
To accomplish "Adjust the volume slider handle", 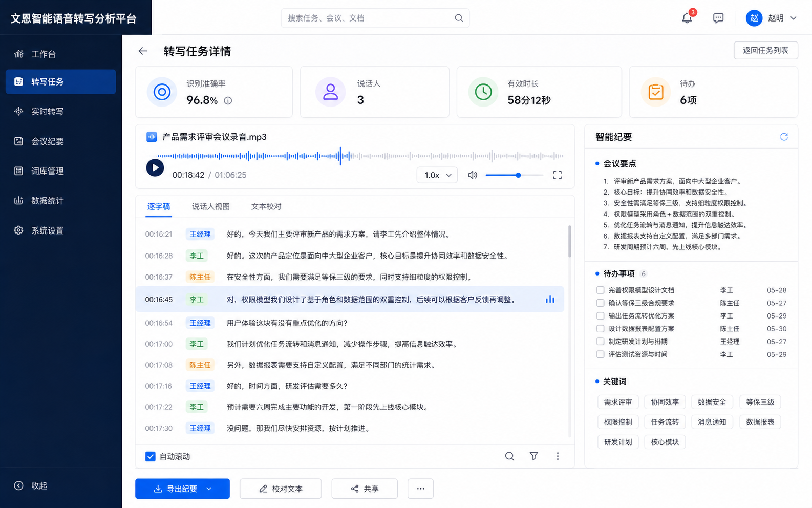I will click(518, 175).
